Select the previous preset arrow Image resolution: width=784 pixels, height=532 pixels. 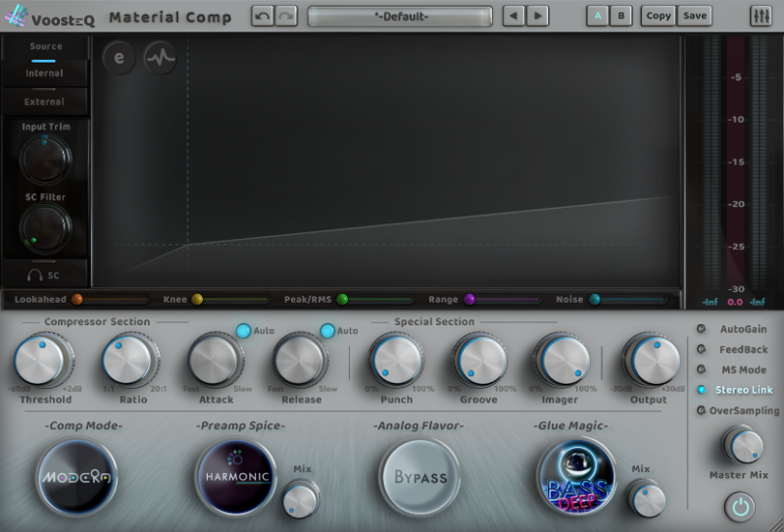(514, 17)
